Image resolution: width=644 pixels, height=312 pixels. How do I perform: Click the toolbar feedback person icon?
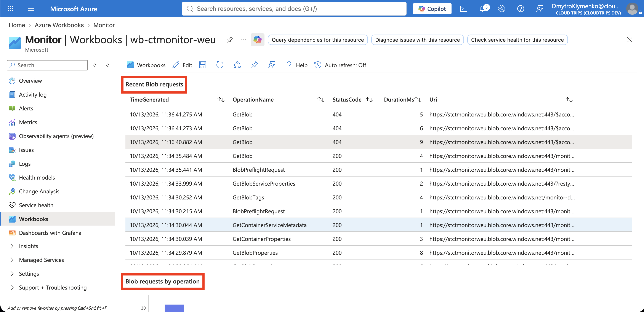click(x=272, y=65)
